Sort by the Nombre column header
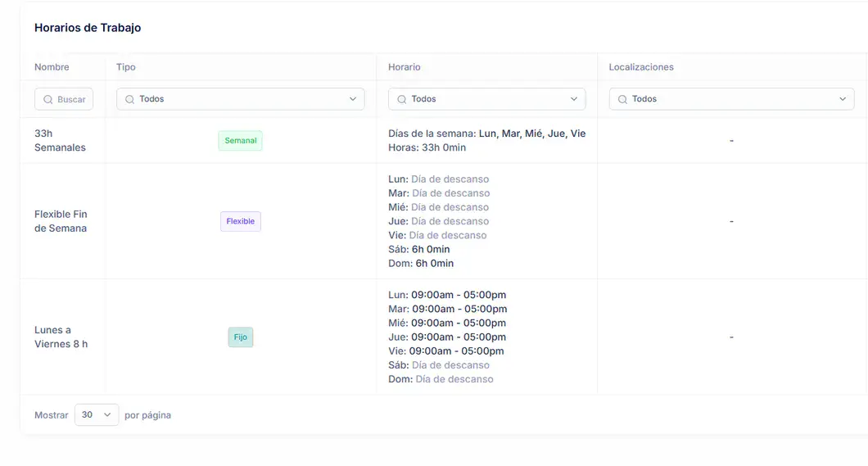 coord(52,67)
